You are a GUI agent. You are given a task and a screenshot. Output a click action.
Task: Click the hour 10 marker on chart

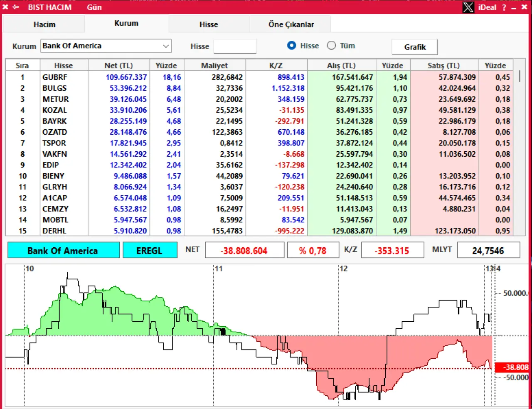30,269
